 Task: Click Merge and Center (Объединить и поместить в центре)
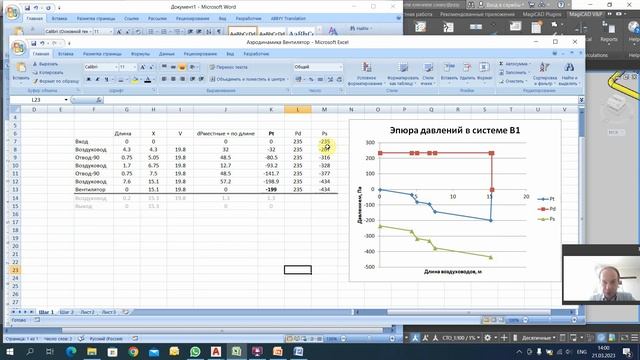click(x=249, y=79)
